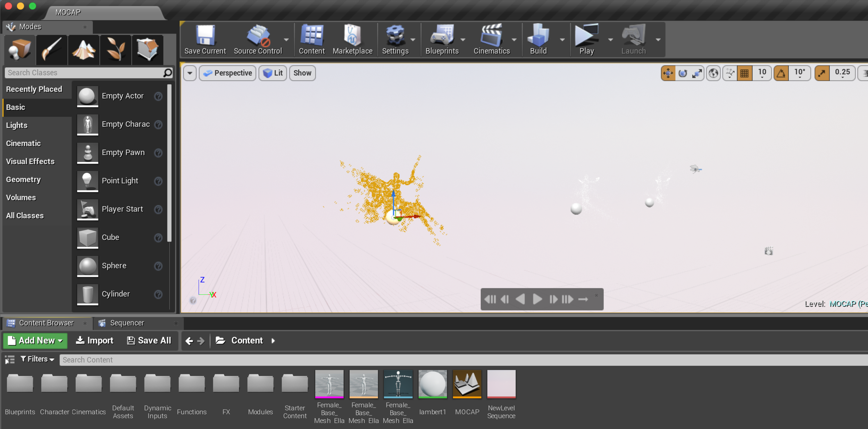Toggle grid snapping in viewport
Screen dimensions: 868x429
pyautogui.click(x=744, y=73)
